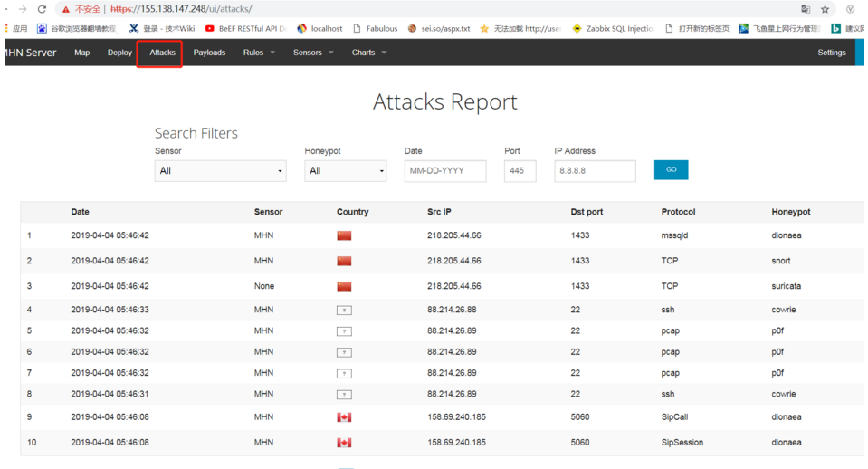Click the browser reload icon
The image size is (868, 469).
point(42,9)
